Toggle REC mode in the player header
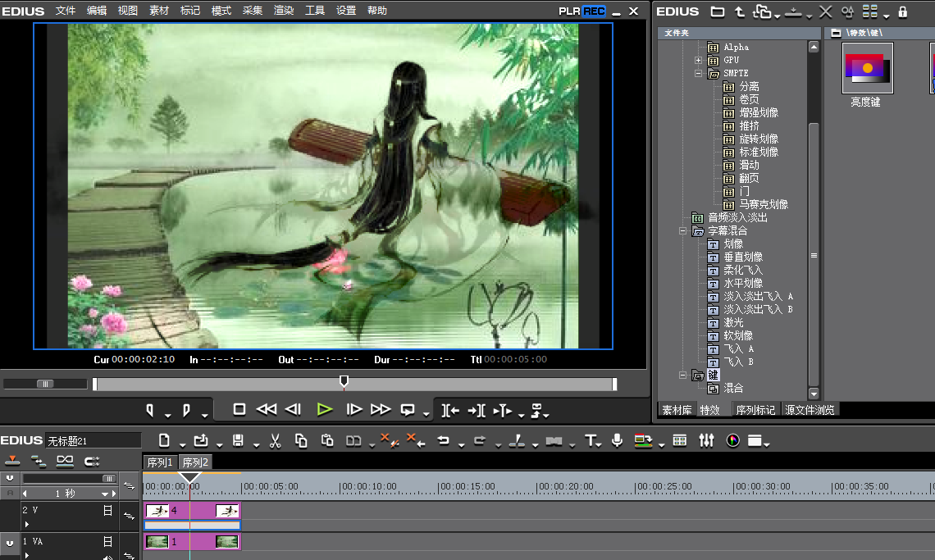Screen dimensions: 935x560 594,11
